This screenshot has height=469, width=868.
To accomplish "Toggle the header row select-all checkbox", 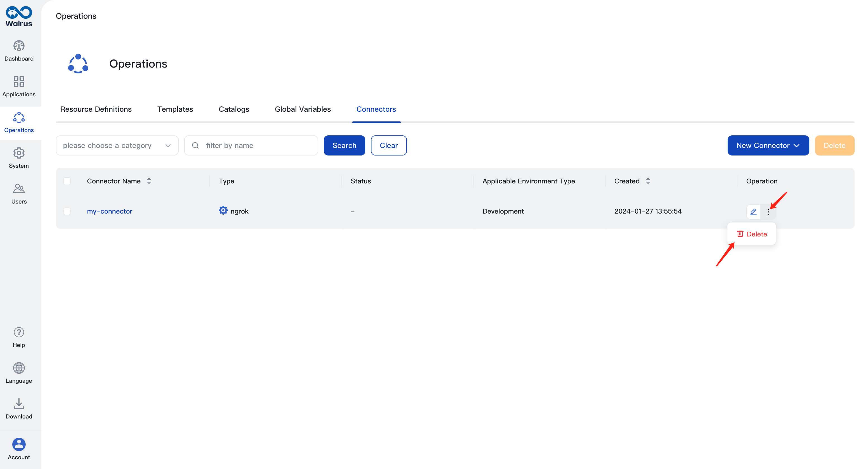I will pos(67,181).
